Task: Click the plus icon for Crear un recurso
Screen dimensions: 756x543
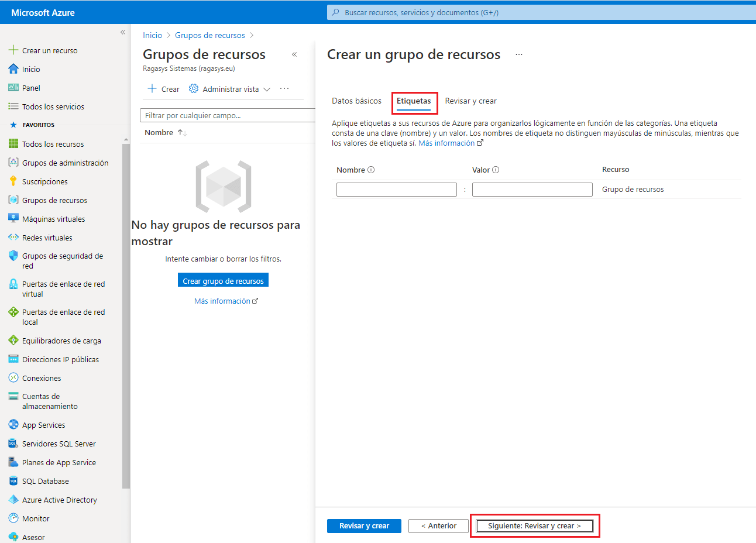Action: pos(13,50)
